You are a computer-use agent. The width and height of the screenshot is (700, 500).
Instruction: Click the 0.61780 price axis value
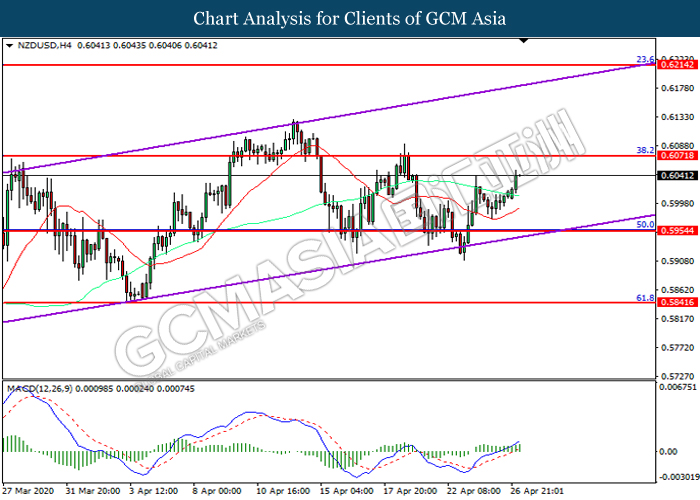pos(677,88)
